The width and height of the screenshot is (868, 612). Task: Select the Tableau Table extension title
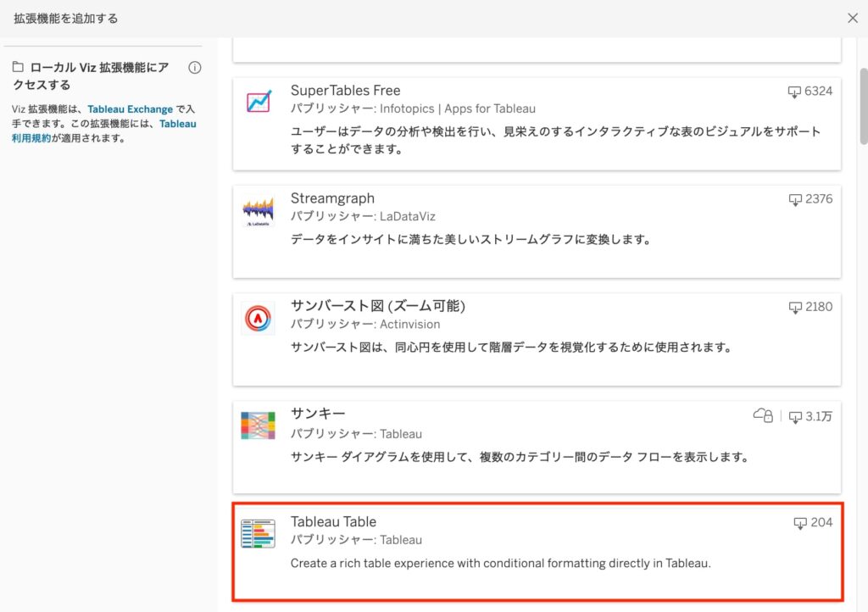coord(333,521)
